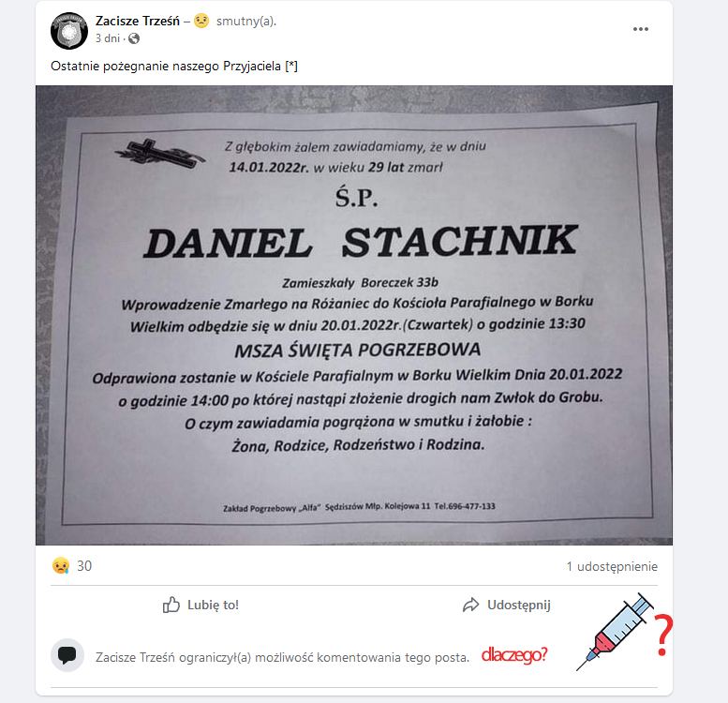The image size is (728, 703).
Task: Click the comment bubble icon
Action: click(67, 655)
